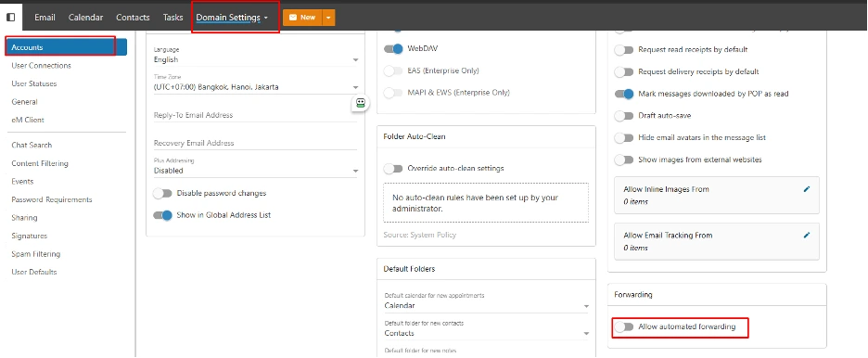The image size is (868, 358).
Task: Expand the New button arrow menu
Action: [328, 18]
